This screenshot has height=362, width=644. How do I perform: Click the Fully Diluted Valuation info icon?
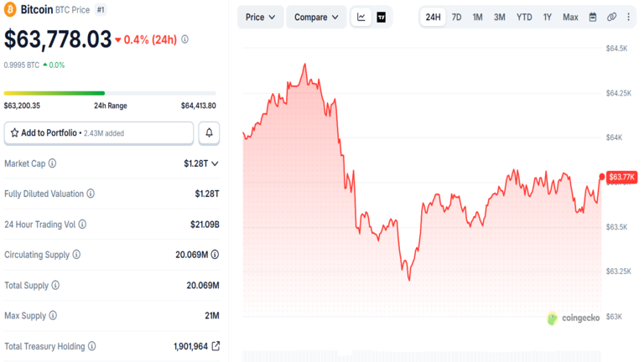pos(91,194)
